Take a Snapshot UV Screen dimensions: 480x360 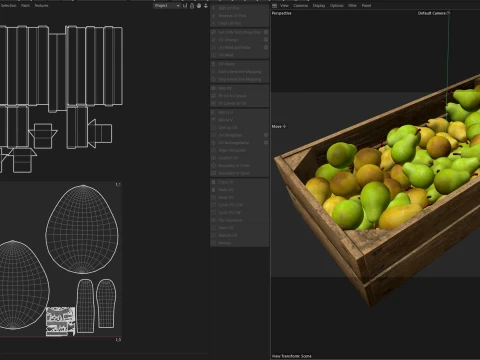coord(239,158)
